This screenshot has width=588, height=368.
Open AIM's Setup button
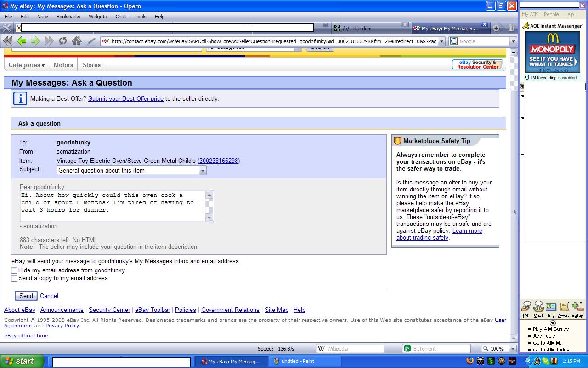tap(577, 309)
